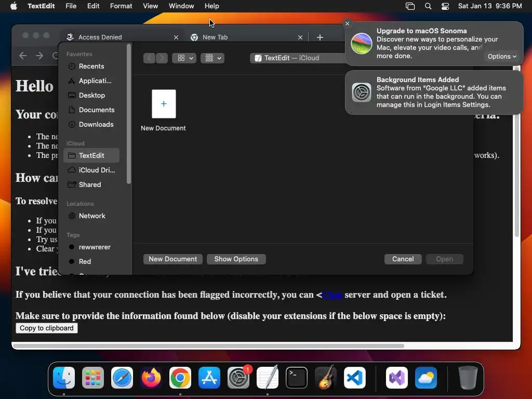Launch Firefox from the dock
Viewport: 532px width, 399px height.
[151, 378]
